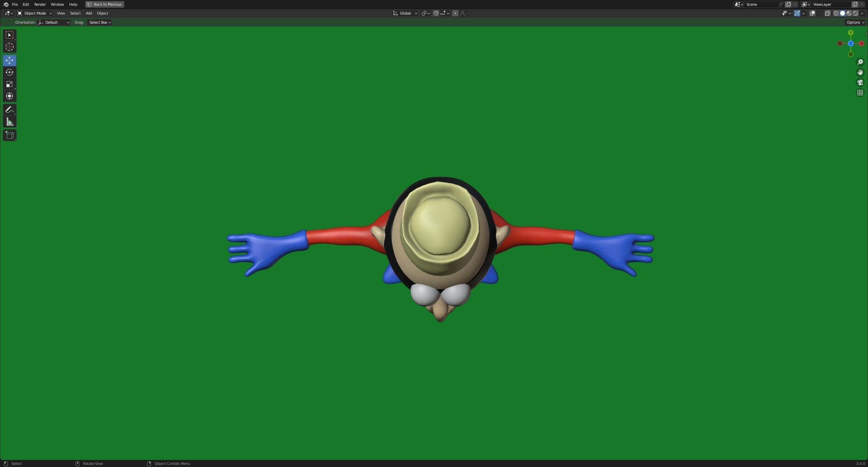This screenshot has height=467, width=868.
Task: Select the Add Cube tool
Action: click(x=9, y=135)
